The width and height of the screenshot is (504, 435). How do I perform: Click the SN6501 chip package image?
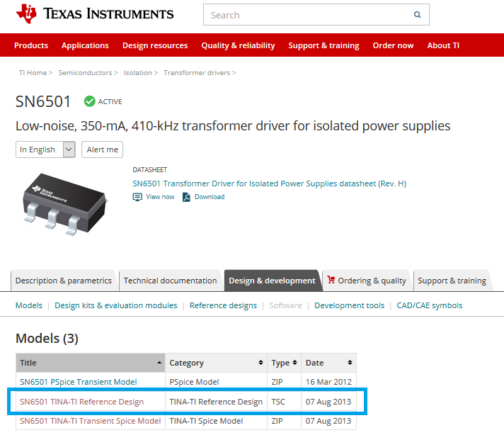[x=64, y=204]
